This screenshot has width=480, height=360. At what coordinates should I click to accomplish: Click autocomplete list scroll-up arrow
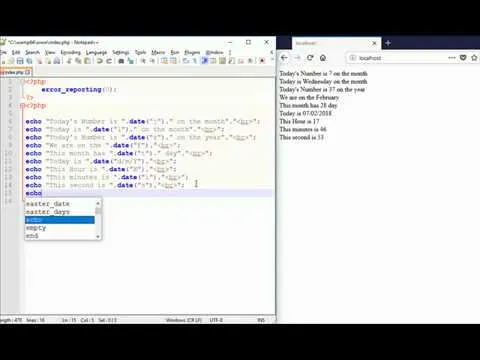98,203
